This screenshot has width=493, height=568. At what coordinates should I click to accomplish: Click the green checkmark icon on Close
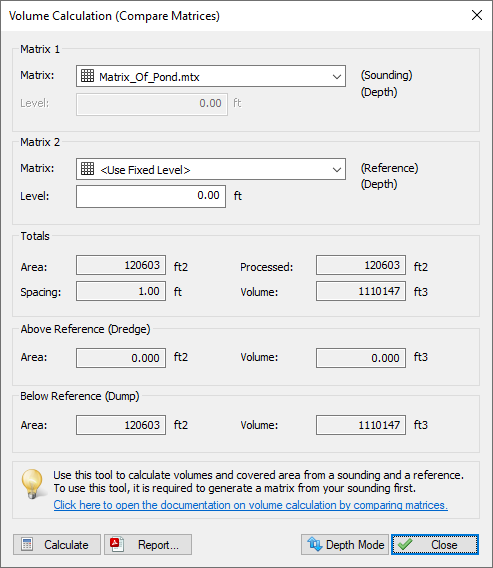(405, 544)
